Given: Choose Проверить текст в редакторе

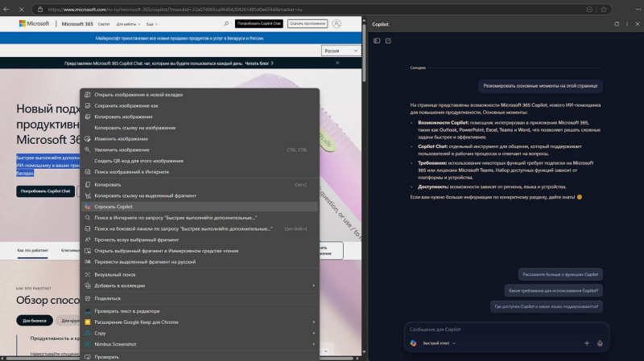Looking at the screenshot, I should 200,311.
